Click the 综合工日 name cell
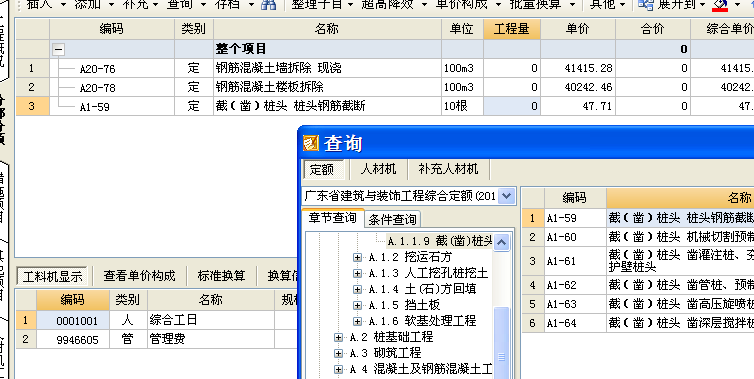754x379 pixels. pyautogui.click(x=211, y=320)
